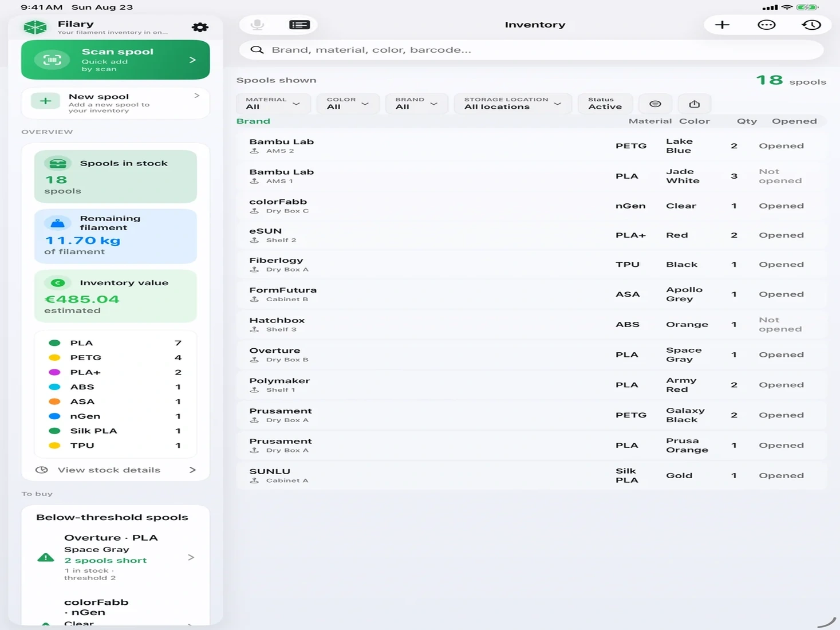Click the Prusa Orange color cell

[687, 446]
